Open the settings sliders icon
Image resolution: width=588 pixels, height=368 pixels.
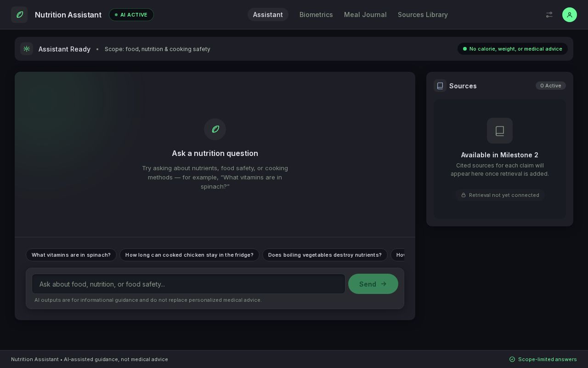(549, 15)
